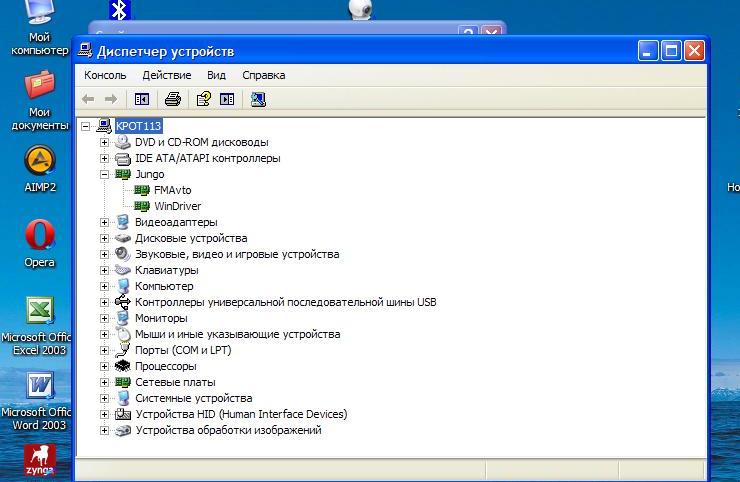Select the FMAvto device under Jungo
This screenshot has width=740, height=482.
[x=172, y=190]
